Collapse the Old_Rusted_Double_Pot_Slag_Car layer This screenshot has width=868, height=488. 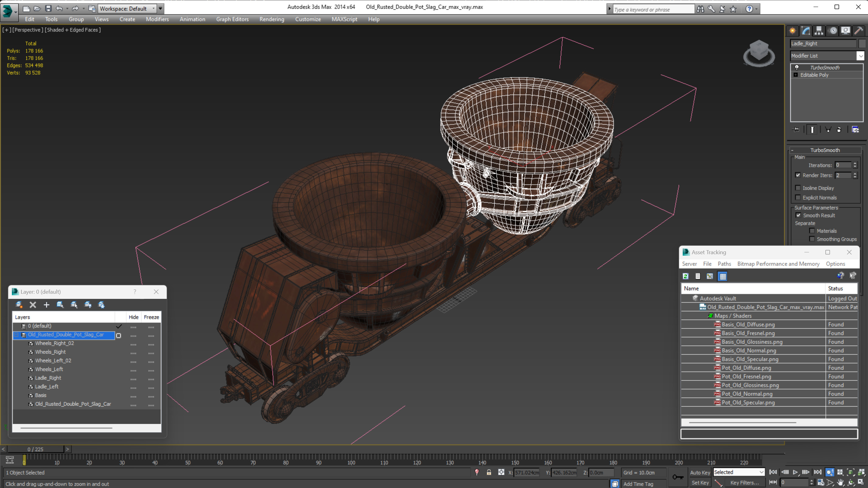pyautogui.click(x=16, y=335)
